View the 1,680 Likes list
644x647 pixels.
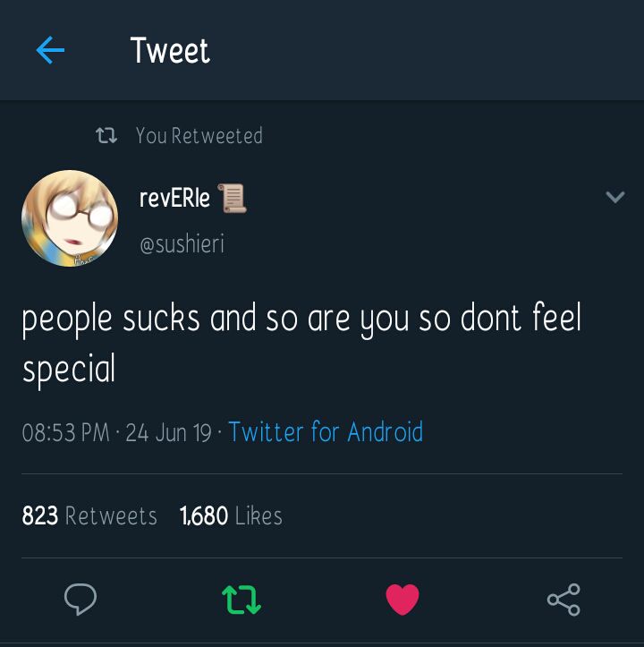[x=231, y=515]
